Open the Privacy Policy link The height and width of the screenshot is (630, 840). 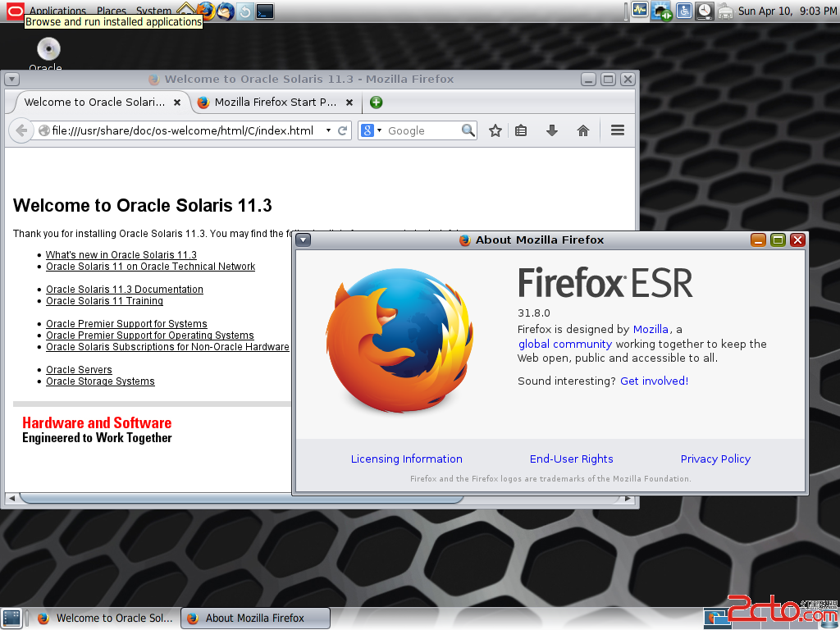point(715,459)
